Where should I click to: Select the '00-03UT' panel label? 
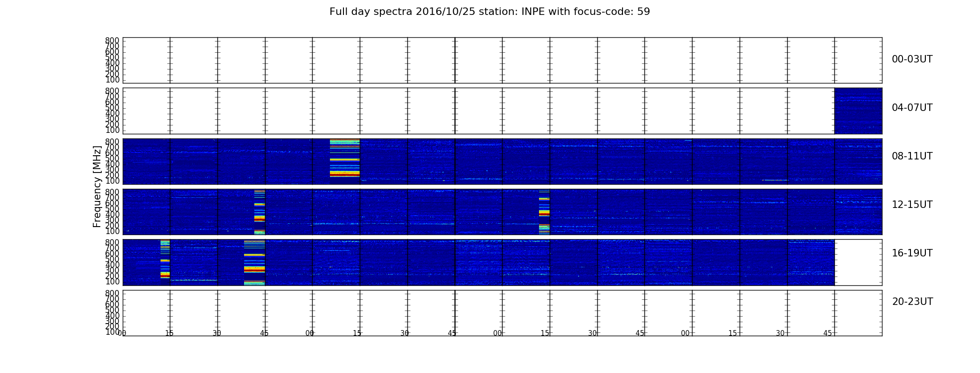[x=912, y=59]
